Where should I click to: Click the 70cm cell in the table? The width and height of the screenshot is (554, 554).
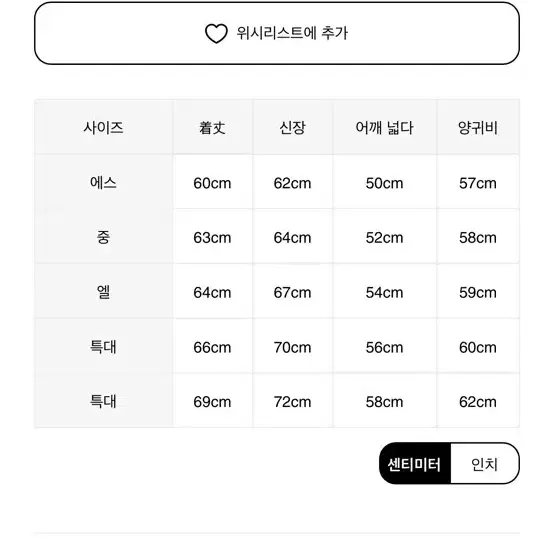click(x=293, y=347)
